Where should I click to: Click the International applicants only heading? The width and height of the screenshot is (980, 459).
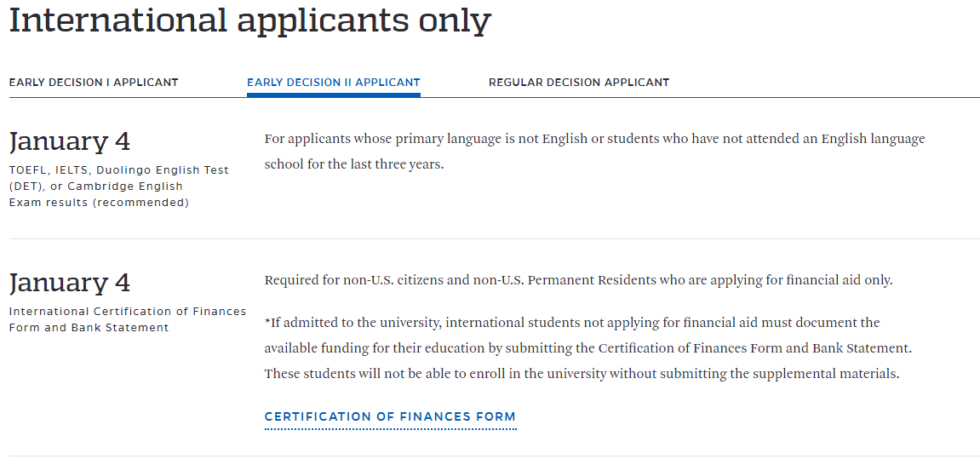tap(249, 20)
